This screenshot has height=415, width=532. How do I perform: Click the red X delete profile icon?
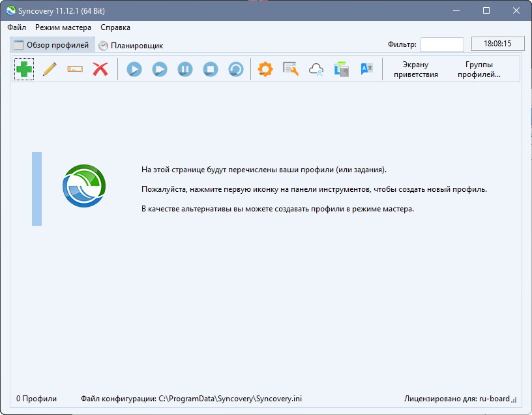click(x=100, y=69)
